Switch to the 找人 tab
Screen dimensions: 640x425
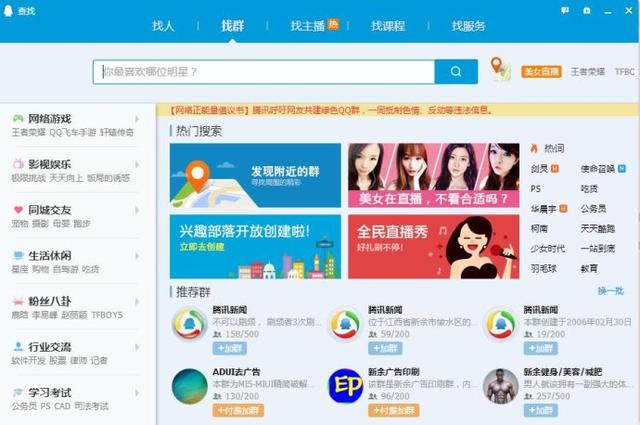click(163, 26)
